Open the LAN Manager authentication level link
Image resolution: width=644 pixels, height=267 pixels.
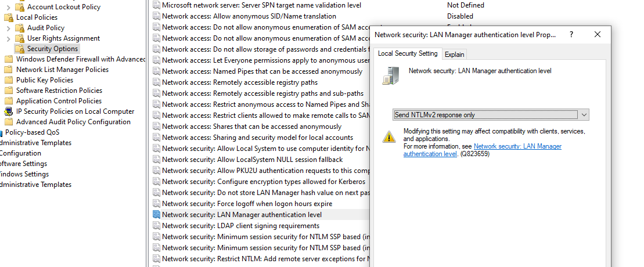[482, 150]
